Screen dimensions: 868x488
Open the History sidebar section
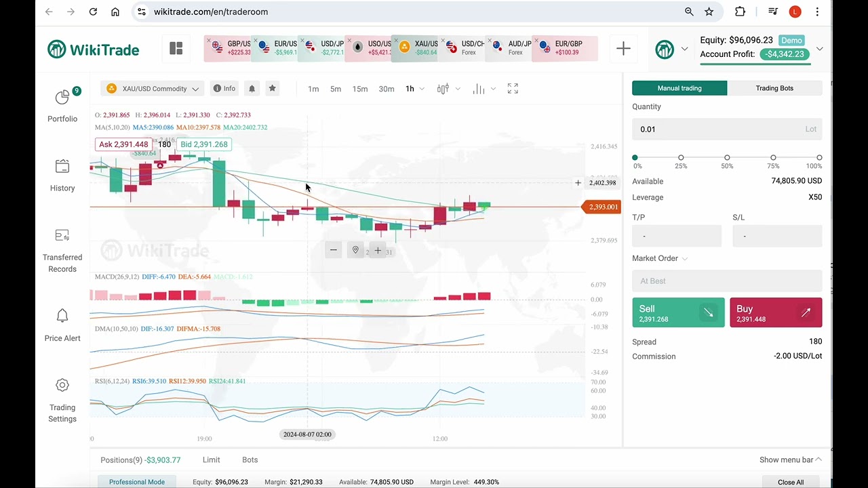pyautogui.click(x=62, y=175)
